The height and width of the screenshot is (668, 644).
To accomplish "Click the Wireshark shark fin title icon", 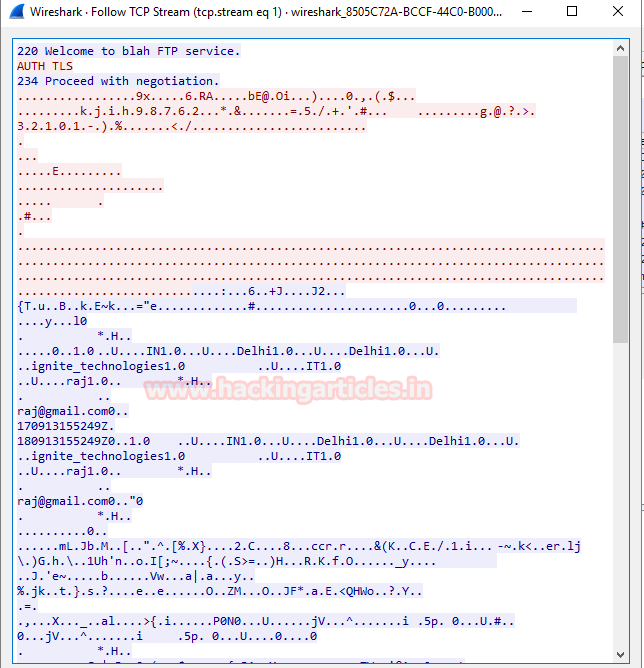I will point(17,12).
